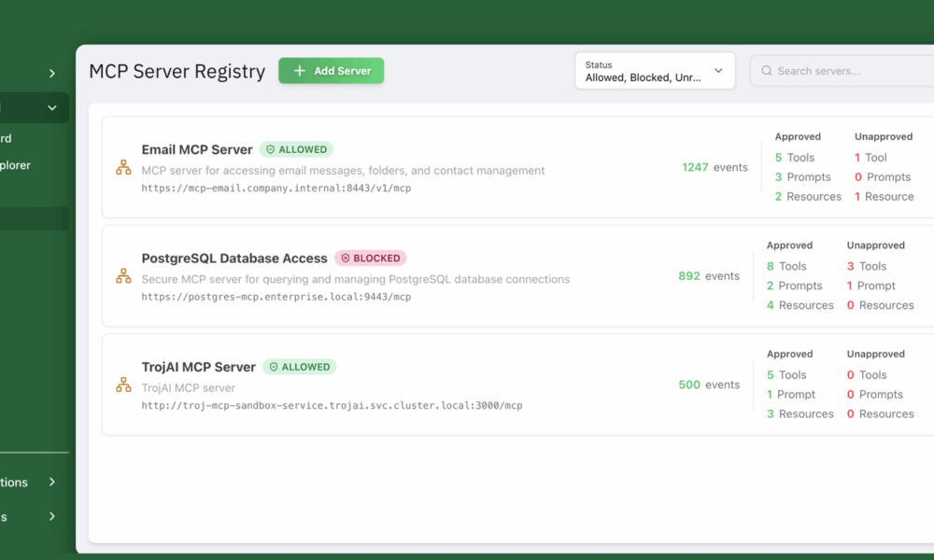This screenshot has height=560, width=934.
Task: Expand the top sidebar chevron item
Action: 52,73
